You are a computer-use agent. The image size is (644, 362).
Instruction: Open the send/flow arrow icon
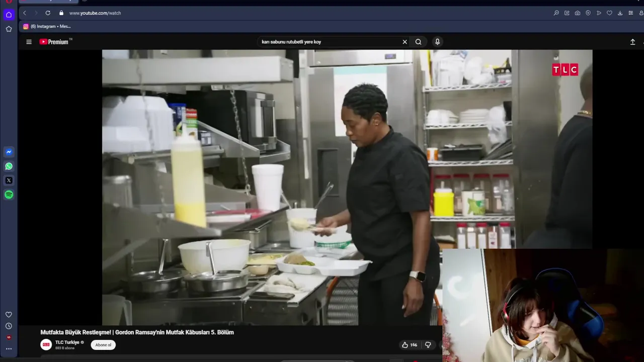coord(599,13)
